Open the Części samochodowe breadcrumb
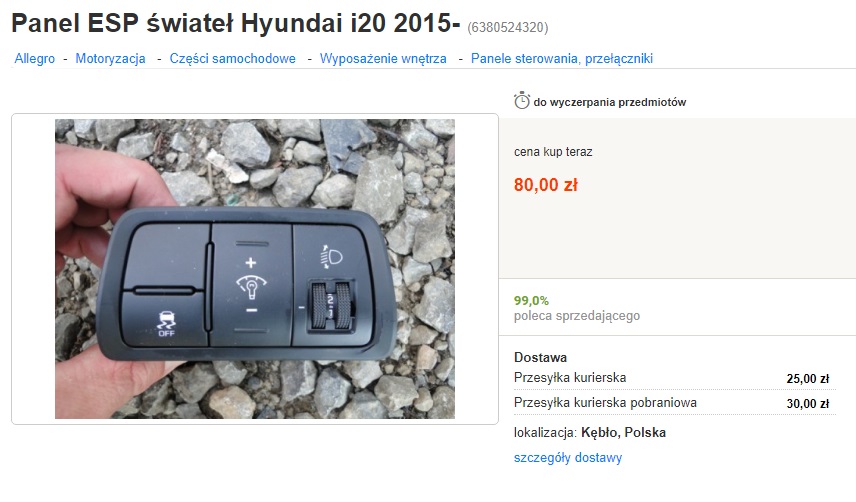Screen dimensions: 856x502 click(x=233, y=58)
